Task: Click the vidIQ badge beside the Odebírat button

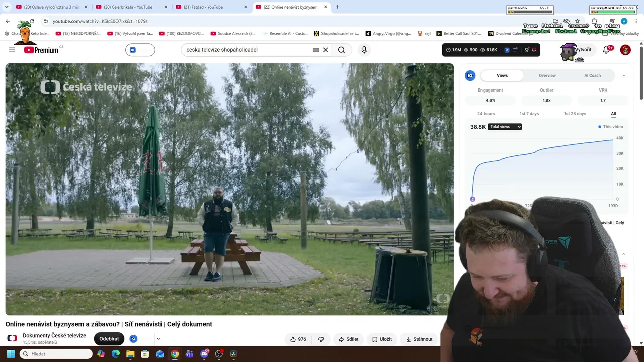Action: click(133, 339)
